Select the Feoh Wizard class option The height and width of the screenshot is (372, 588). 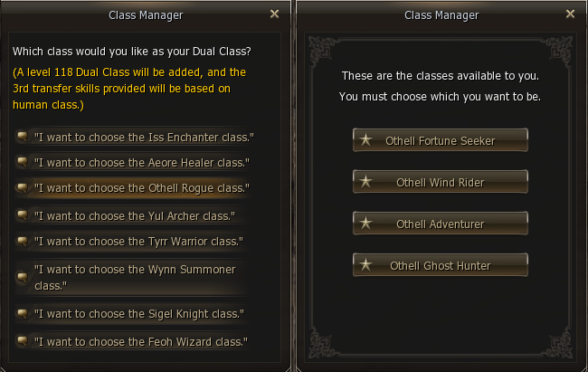140,341
